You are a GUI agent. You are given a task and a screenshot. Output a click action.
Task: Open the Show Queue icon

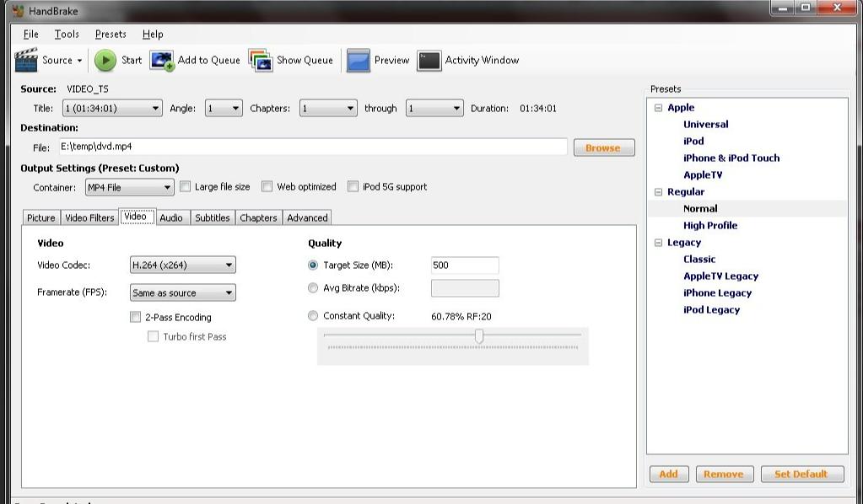click(261, 61)
